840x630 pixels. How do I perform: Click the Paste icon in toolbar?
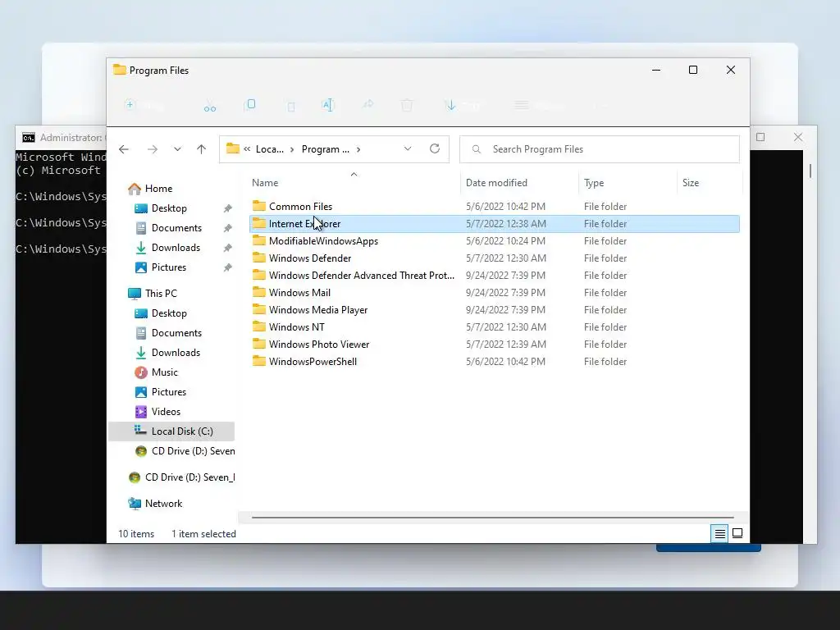[291, 106]
